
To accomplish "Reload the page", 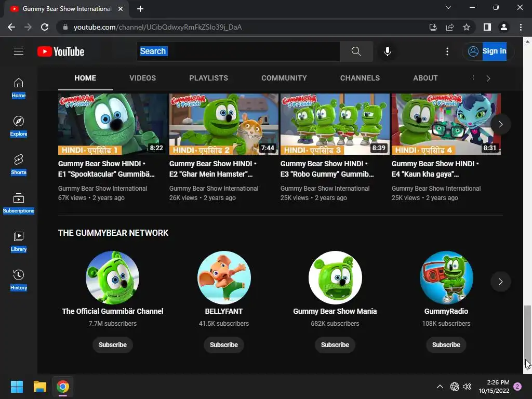I will pos(45,27).
